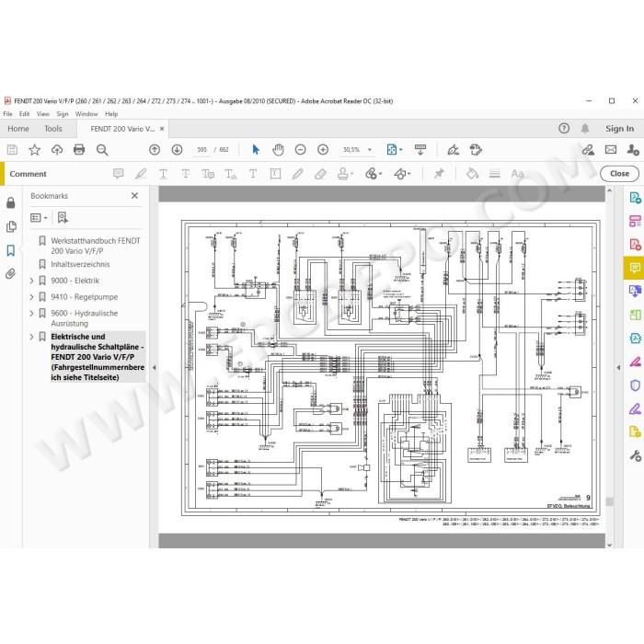This screenshot has width=644, height=644.
Task: Open Werkstatthandbuch FENDT 200 Vario bookmark
Action: 96,246
